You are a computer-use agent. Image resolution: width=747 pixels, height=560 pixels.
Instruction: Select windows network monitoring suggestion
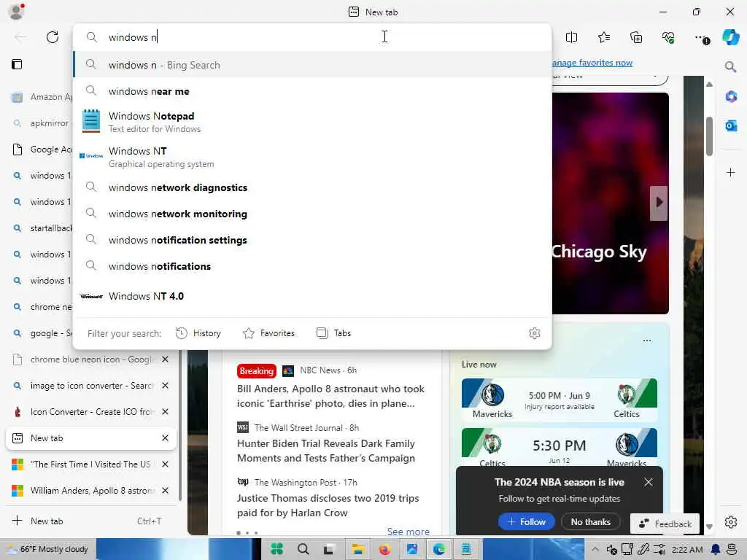(312, 214)
